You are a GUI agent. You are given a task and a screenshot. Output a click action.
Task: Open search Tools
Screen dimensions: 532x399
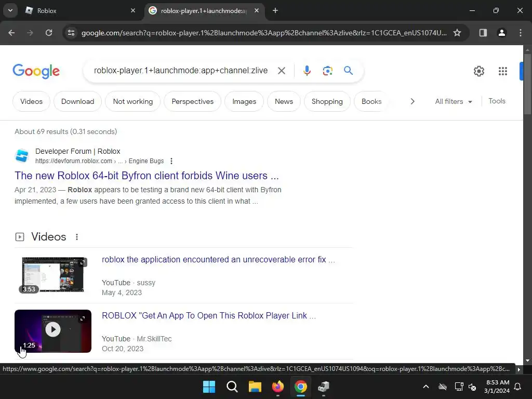497,101
